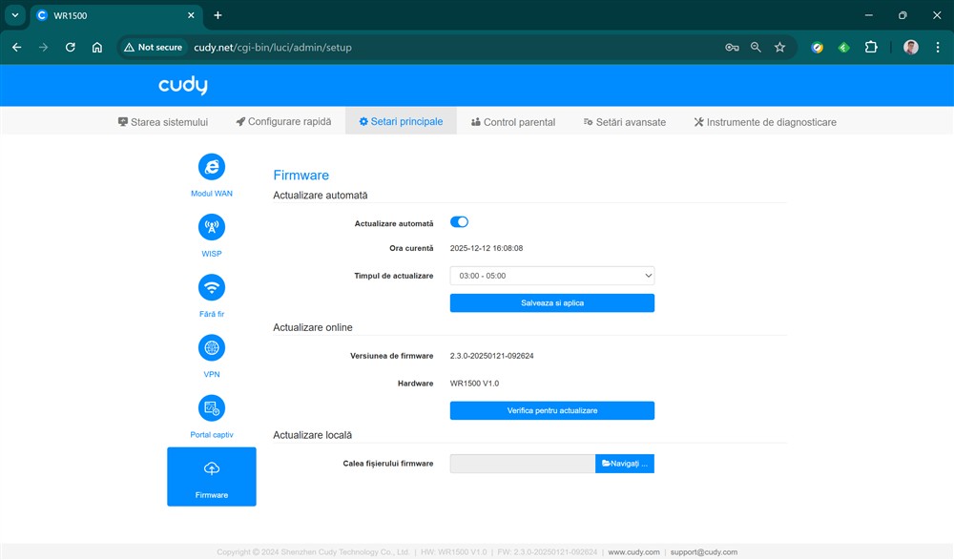Viewport: 954px width, 560px height.
Task: Click the Navigați browse file button
Action: 625,464
